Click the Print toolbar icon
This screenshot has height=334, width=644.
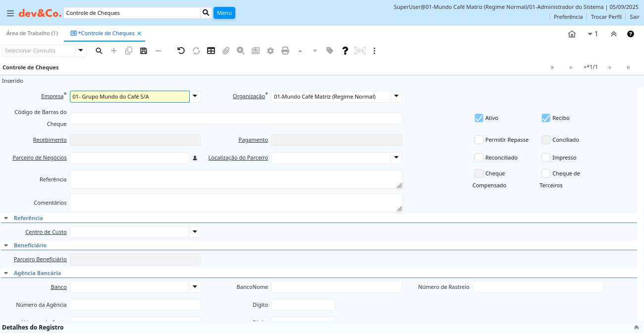[285, 51]
